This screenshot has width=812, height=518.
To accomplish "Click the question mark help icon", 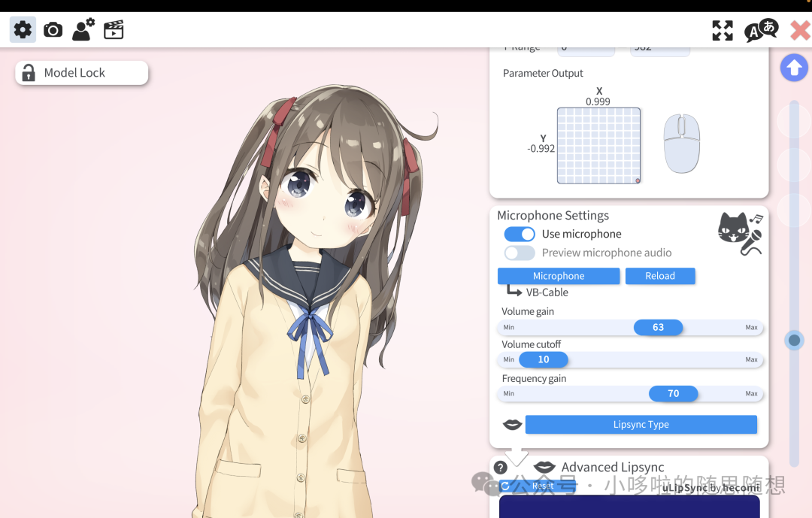I will point(501,468).
